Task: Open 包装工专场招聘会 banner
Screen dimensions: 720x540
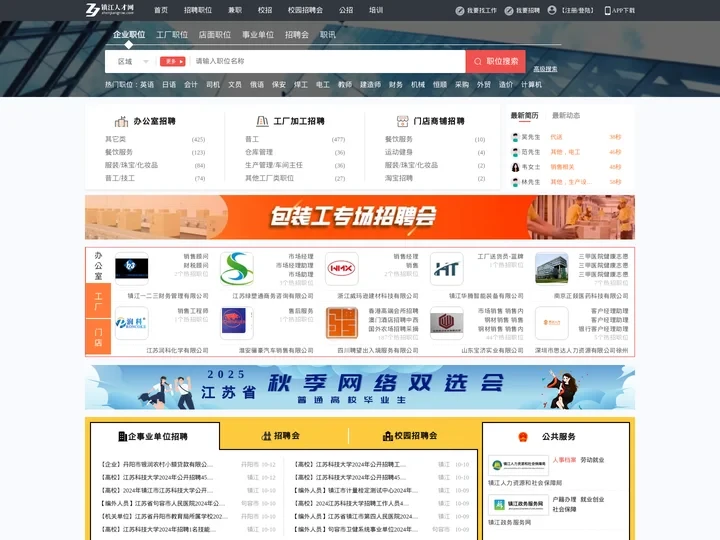Action: pos(360,217)
